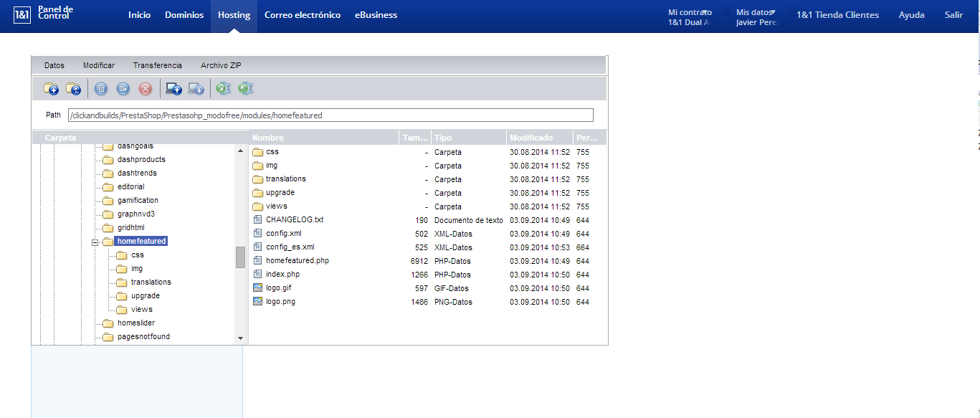Open the Transferencia menu
Image resolution: width=980 pixels, height=418 pixels.
[158, 65]
